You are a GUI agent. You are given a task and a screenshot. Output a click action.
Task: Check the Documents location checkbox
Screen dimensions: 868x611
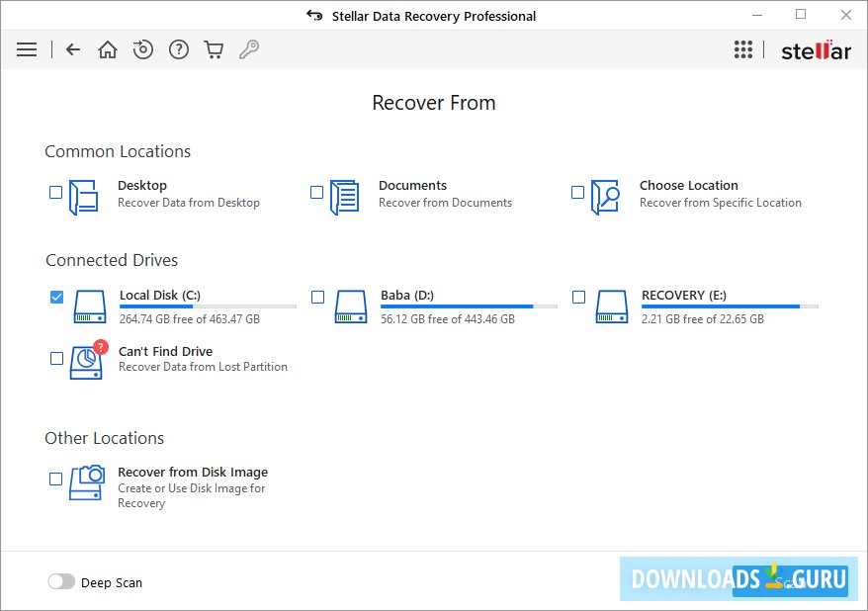(x=318, y=193)
